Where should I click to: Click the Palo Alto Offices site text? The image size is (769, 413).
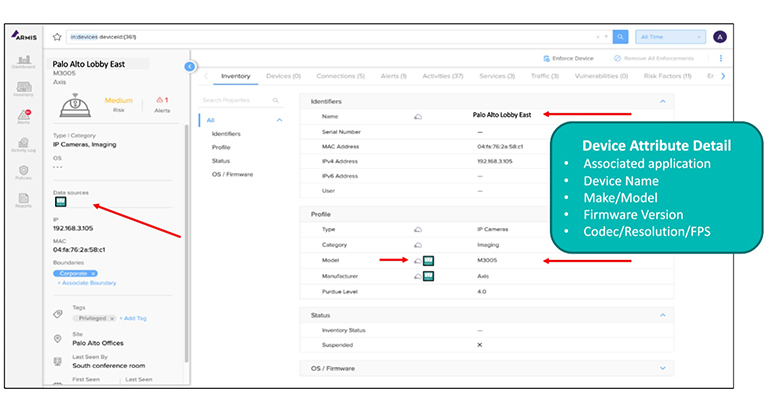coord(98,343)
